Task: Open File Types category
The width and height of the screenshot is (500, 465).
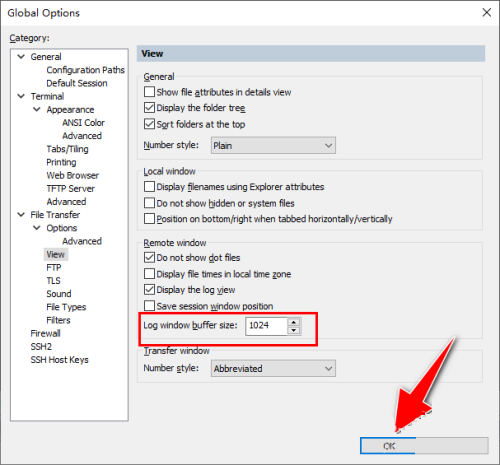Action: pyautogui.click(x=66, y=307)
